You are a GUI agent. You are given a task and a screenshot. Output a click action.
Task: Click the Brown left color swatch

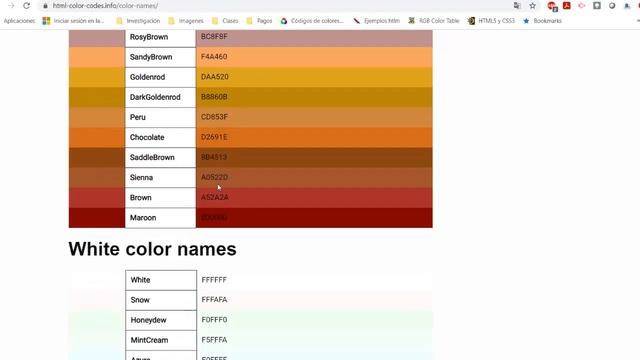(x=97, y=198)
